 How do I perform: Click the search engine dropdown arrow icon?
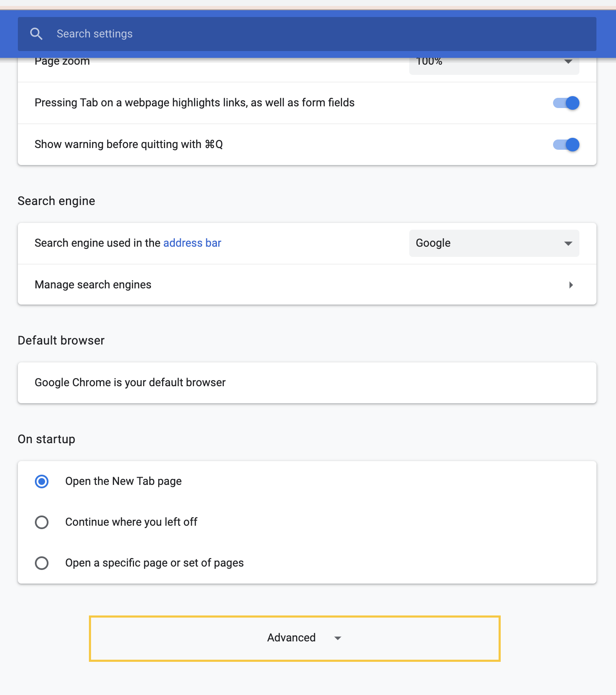tap(568, 243)
